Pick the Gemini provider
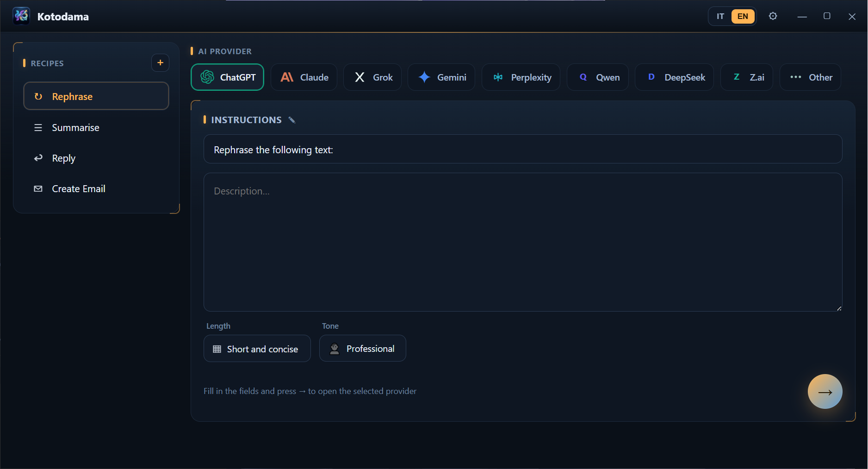 click(441, 77)
